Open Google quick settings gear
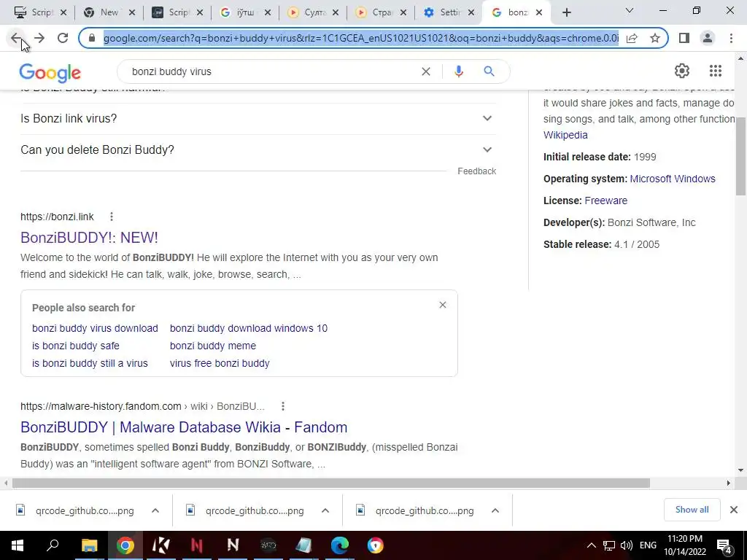Viewport: 747px width, 560px height. 682,71
